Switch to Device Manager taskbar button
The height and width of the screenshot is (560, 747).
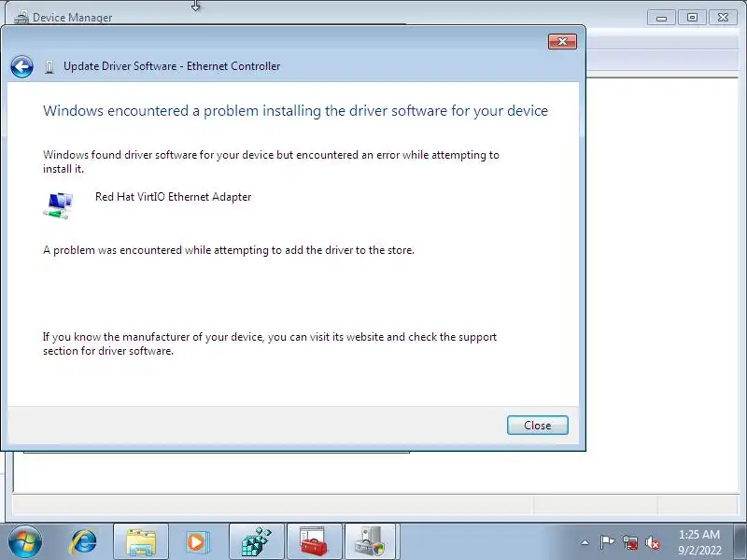coord(371,542)
